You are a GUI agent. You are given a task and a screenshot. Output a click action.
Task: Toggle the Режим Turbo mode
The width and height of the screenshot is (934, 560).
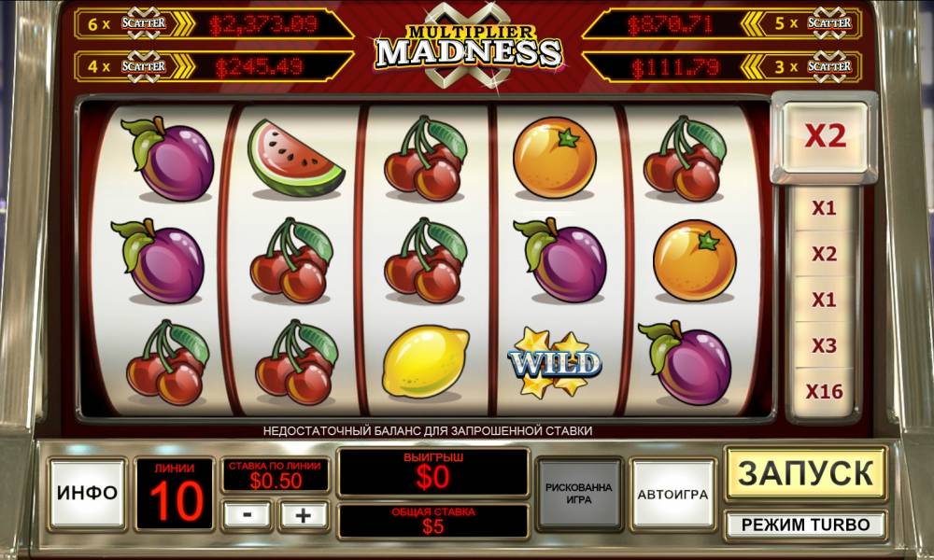point(806,525)
